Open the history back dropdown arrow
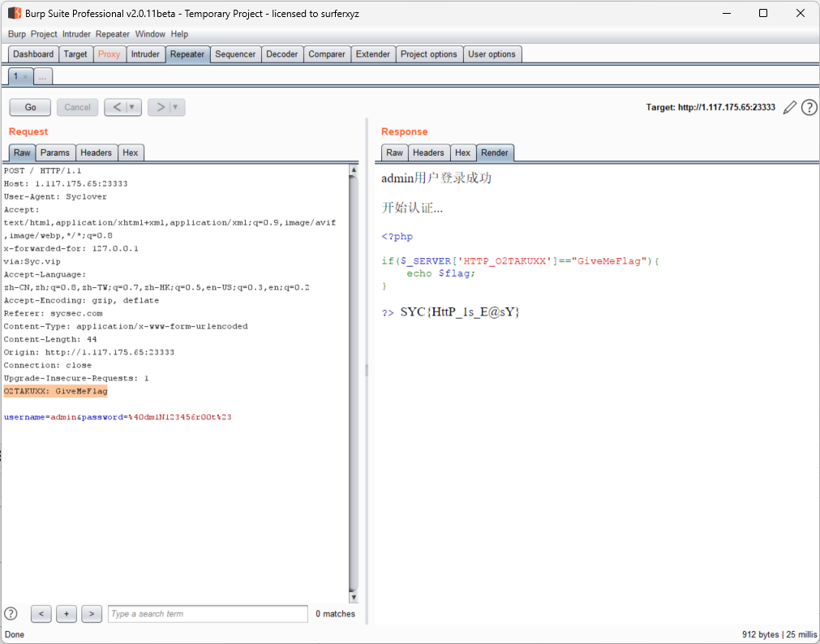The image size is (820, 644). pos(132,107)
